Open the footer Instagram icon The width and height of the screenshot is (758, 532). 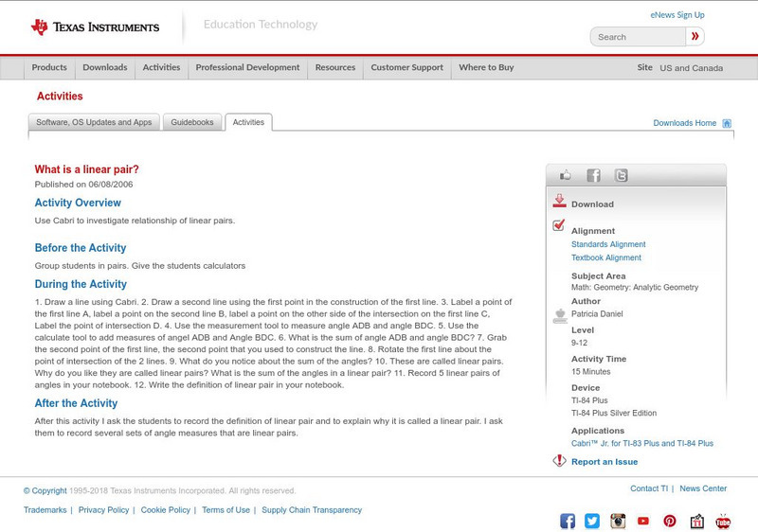[x=618, y=521]
